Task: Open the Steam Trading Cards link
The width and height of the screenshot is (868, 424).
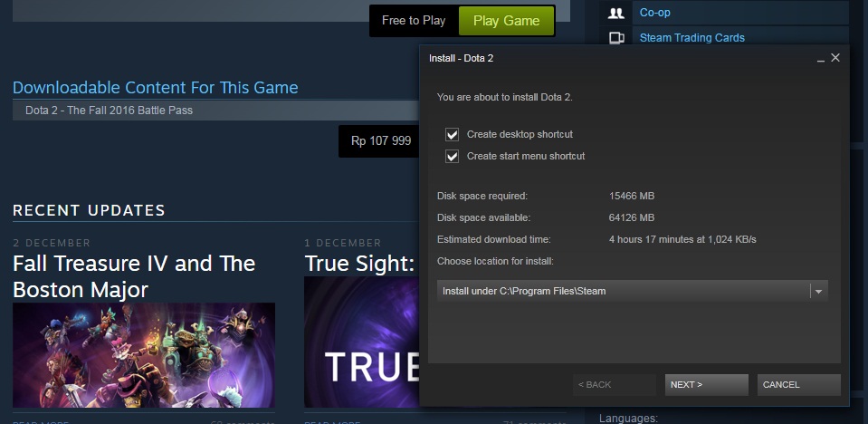Action: (x=692, y=38)
